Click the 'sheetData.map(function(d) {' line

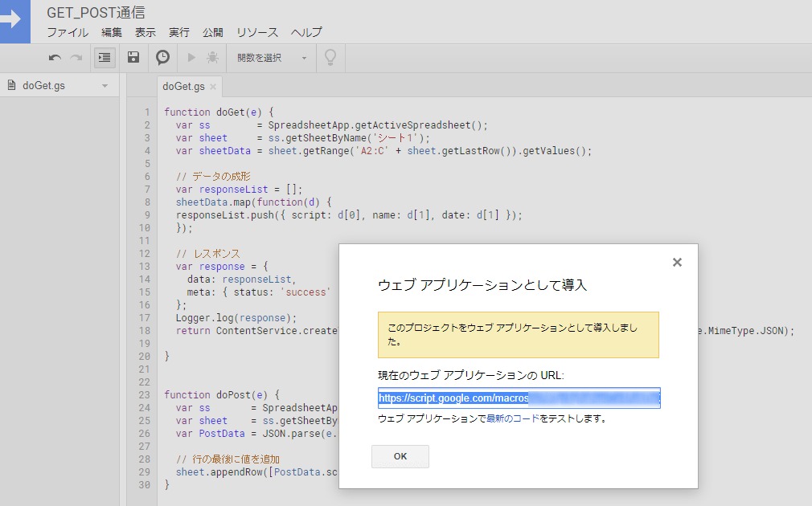click(x=253, y=202)
